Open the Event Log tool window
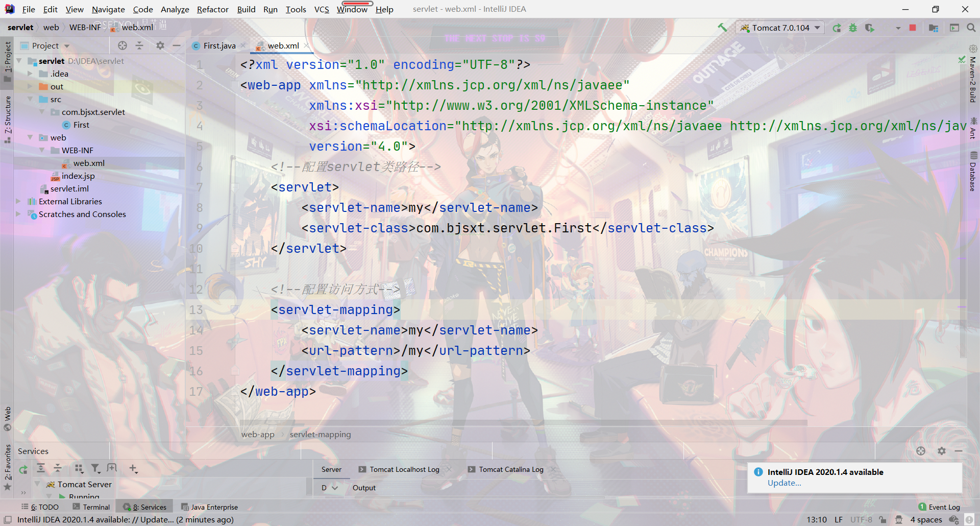Screen dimensions: 980x526 pos(939,507)
